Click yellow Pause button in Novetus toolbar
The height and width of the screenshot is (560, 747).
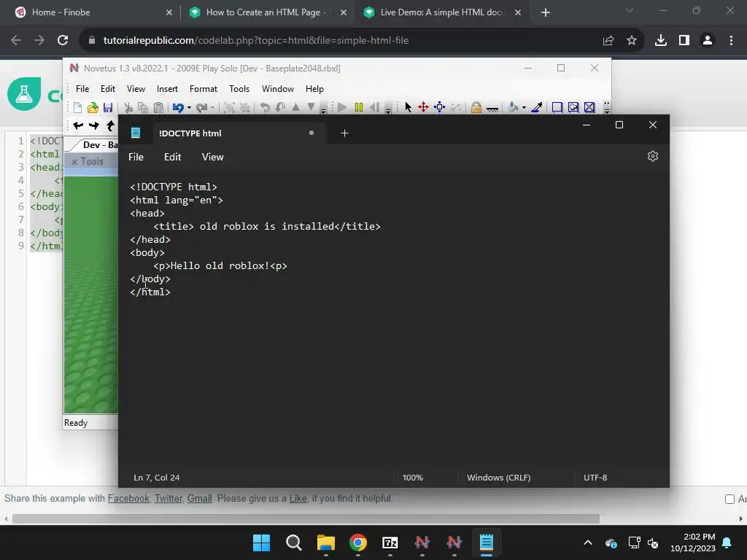359,107
